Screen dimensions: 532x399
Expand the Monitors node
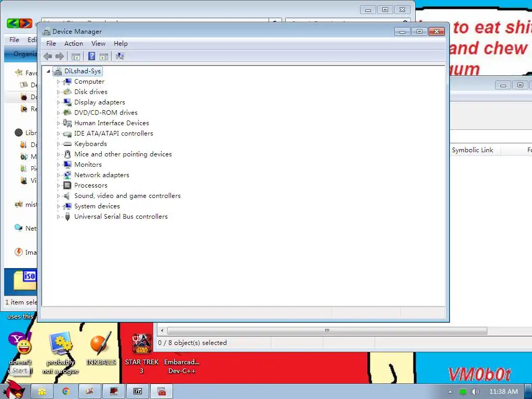(58, 165)
